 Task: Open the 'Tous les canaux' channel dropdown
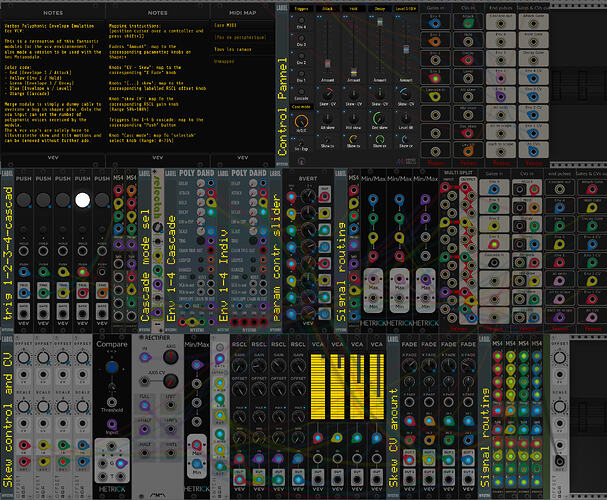click(242, 49)
